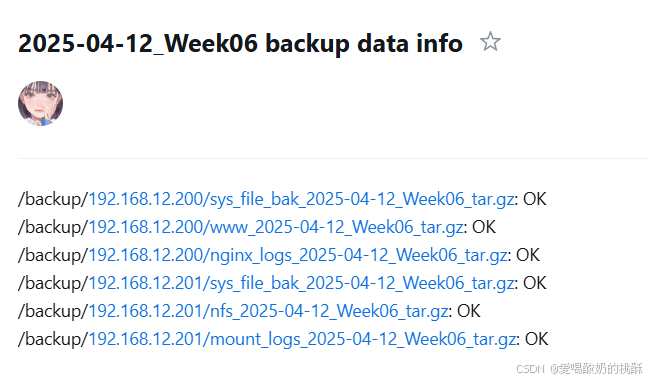Open the nfs_2025-04-12_Week06_tar.gz link
This screenshot has width=648, height=380.
pos(268,311)
